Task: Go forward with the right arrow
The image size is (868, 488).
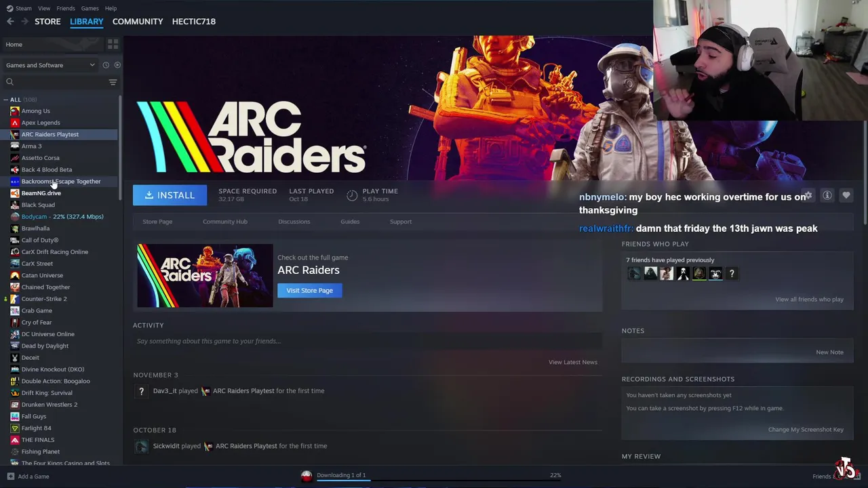Action: [24, 22]
